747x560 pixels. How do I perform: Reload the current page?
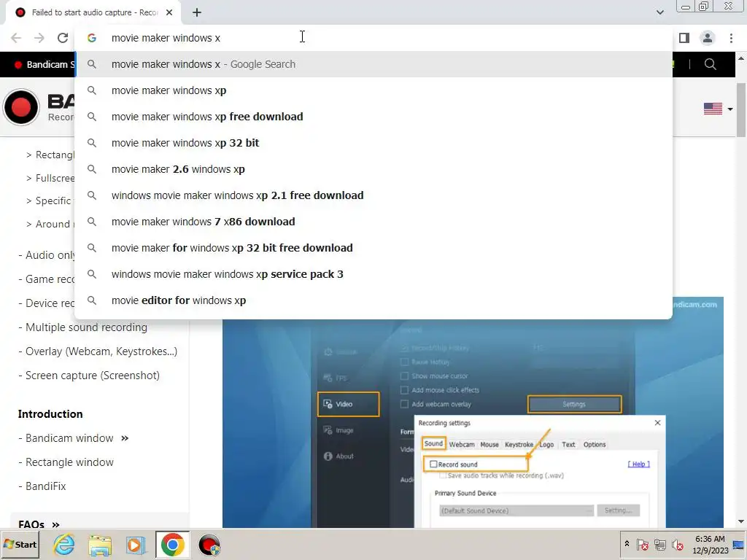pos(63,38)
